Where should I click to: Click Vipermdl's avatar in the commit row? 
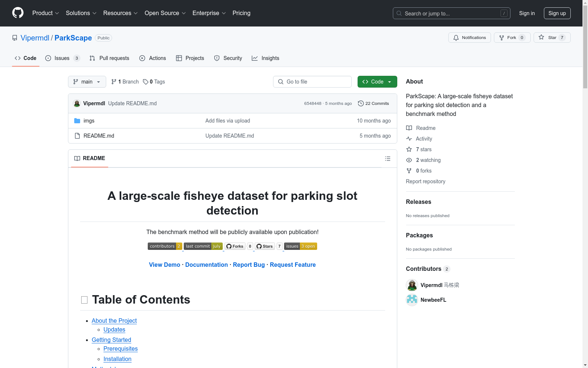[77, 103]
